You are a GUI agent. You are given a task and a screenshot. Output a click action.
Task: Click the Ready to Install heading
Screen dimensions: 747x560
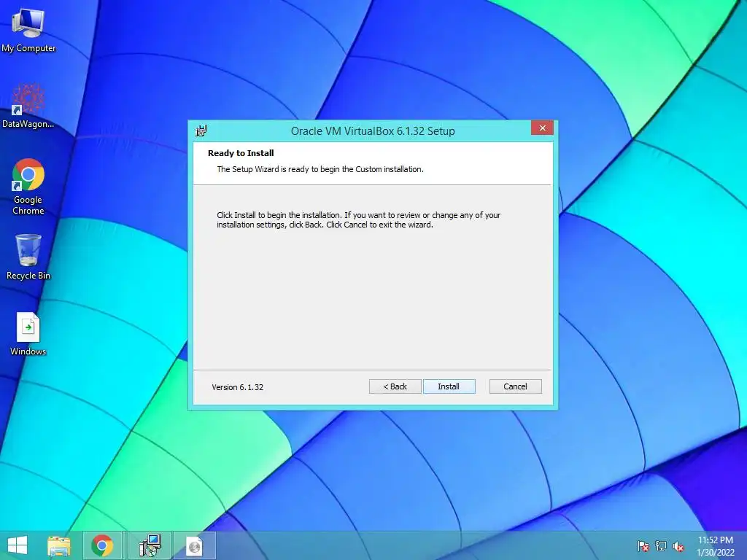[241, 153]
